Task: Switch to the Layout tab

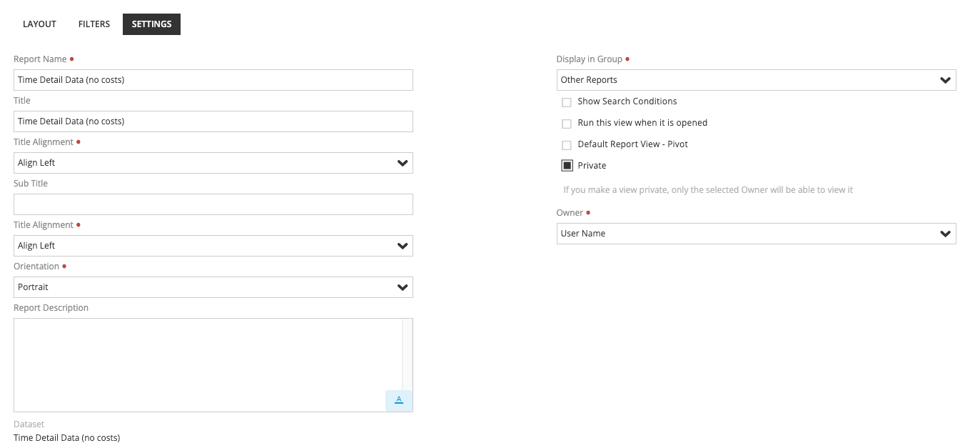Action: pyautogui.click(x=39, y=24)
